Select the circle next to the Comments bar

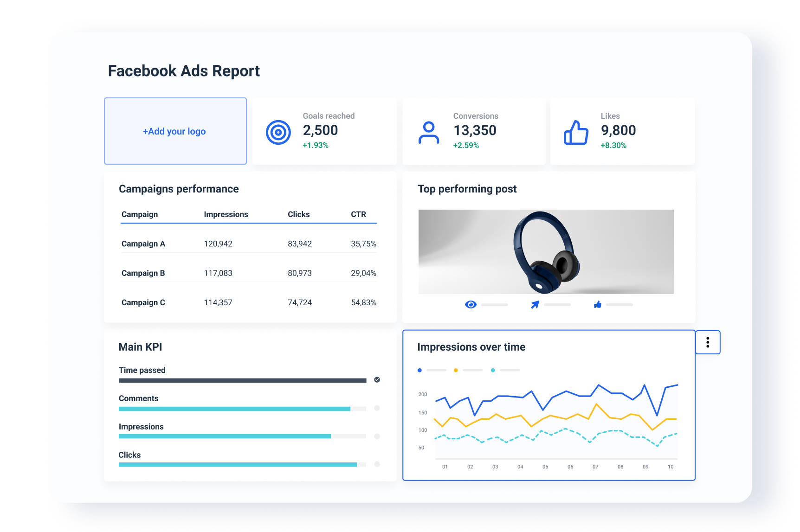point(377,408)
